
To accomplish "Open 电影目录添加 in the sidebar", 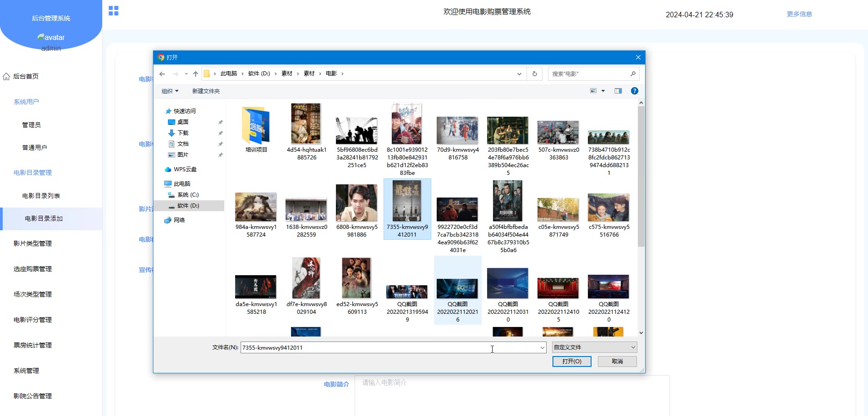I will 51,219.
